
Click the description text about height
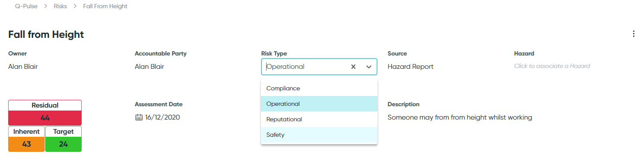coord(460,117)
